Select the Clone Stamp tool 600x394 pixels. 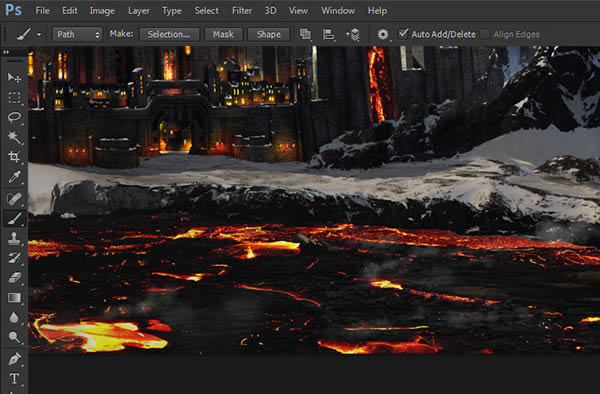click(x=14, y=238)
